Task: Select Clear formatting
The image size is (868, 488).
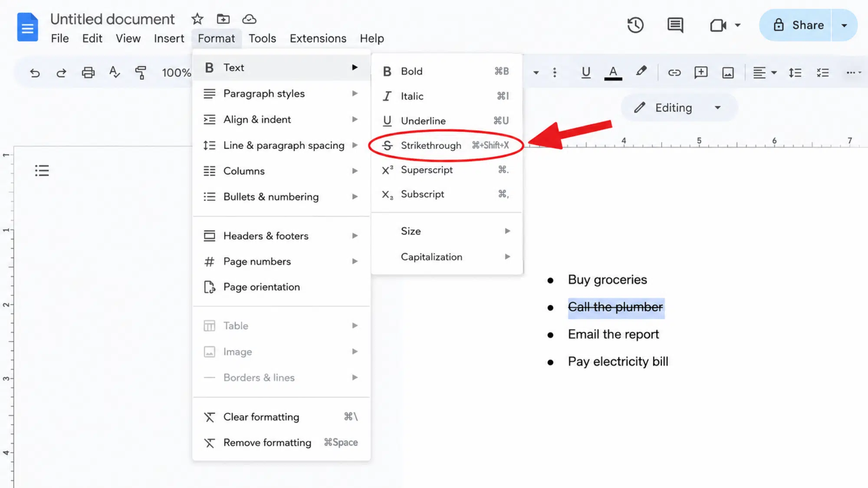Action: [x=281, y=417]
